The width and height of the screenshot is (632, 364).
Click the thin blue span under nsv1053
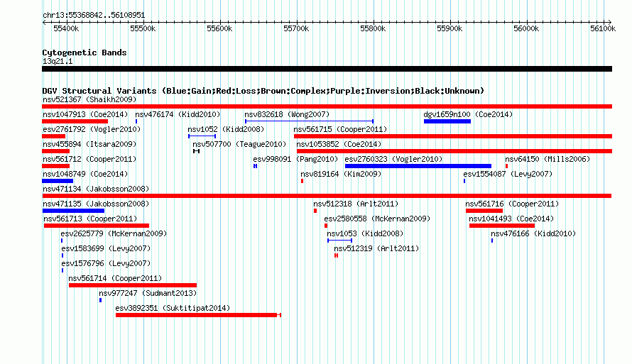click(339, 241)
